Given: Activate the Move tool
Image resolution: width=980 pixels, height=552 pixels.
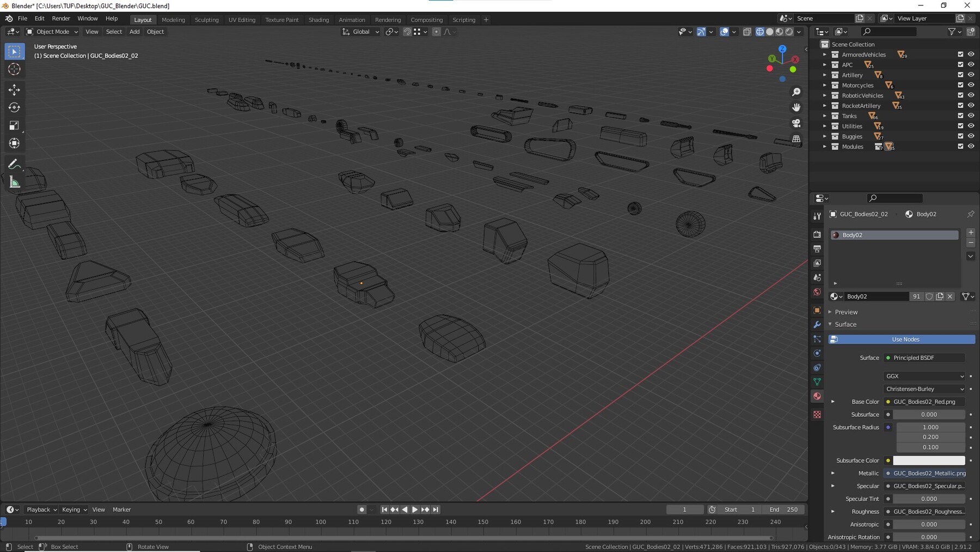Looking at the screenshot, I should click(x=14, y=89).
